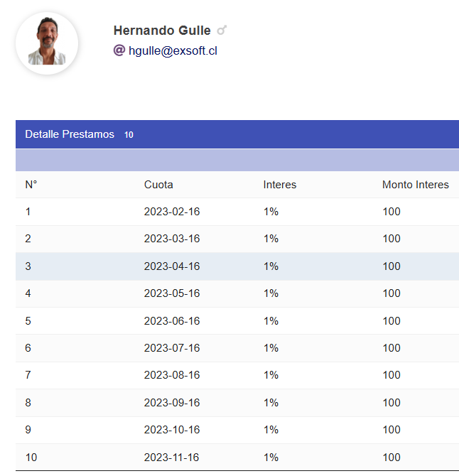Sort by the Cuota column header
Screen dimensions: 459x476
[158, 185]
